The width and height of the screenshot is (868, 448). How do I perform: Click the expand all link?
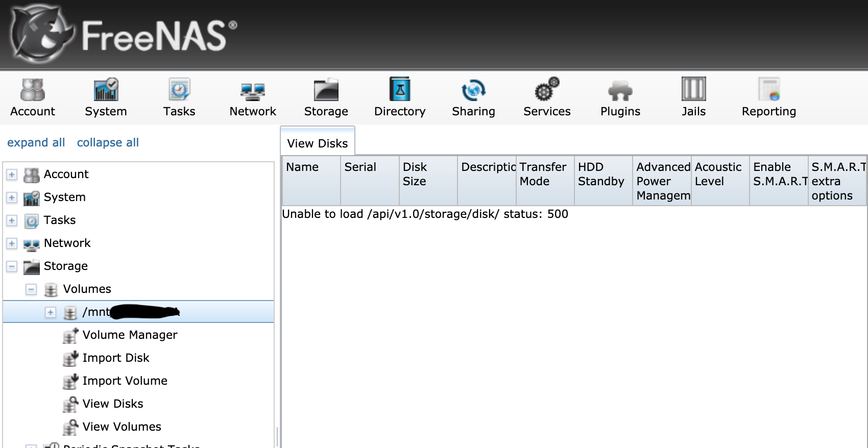pos(36,142)
